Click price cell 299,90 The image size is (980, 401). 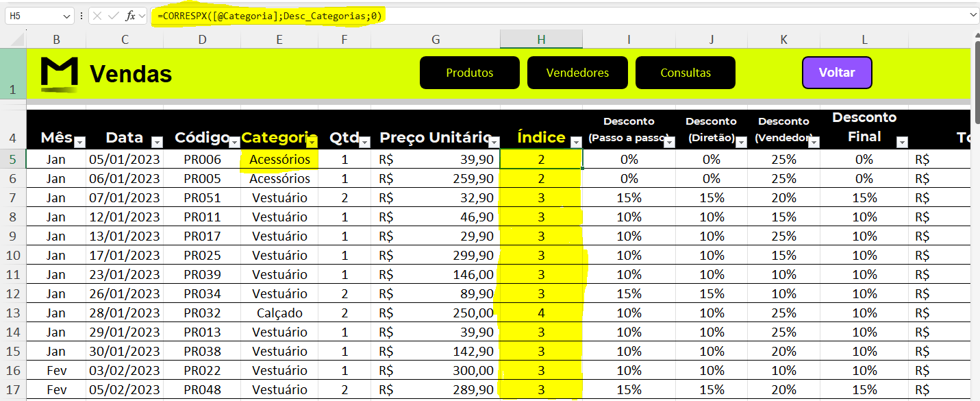click(436, 255)
